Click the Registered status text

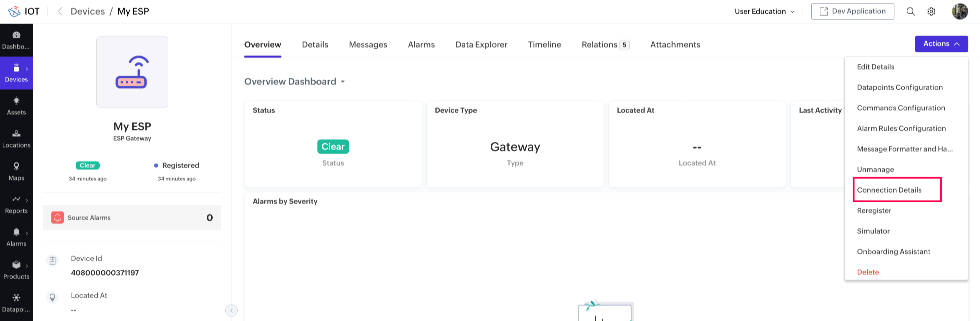pyautogui.click(x=181, y=165)
